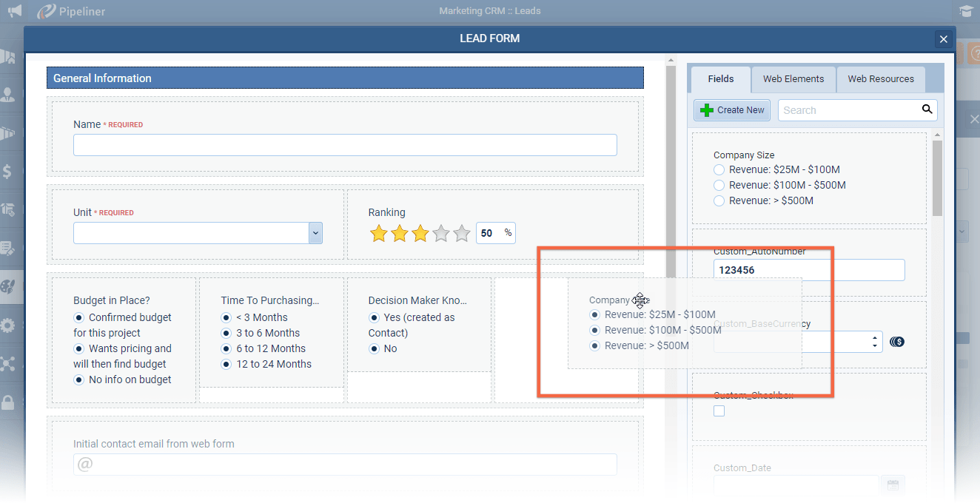Tick the Custom_Checkbox checkbox
This screenshot has width=980, height=503.
coord(719,411)
